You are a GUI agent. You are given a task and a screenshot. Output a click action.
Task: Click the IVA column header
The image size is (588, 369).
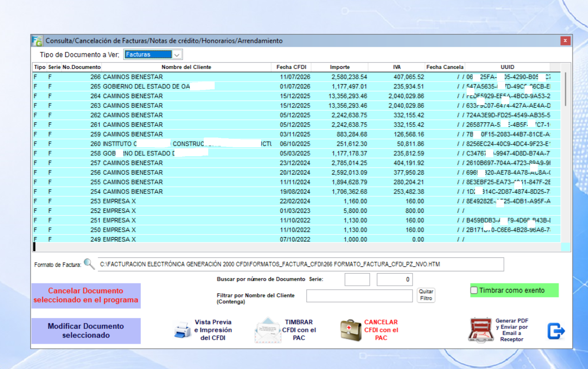[x=397, y=67]
